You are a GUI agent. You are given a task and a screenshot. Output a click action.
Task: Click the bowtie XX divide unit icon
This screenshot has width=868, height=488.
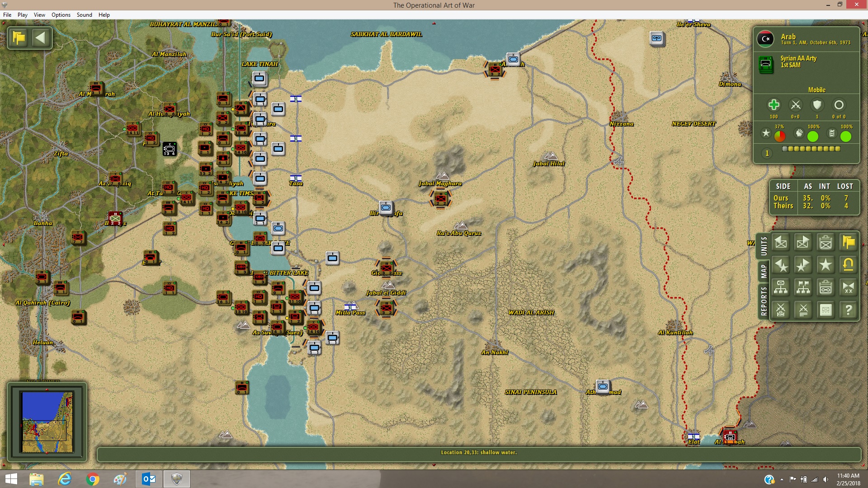click(x=848, y=287)
